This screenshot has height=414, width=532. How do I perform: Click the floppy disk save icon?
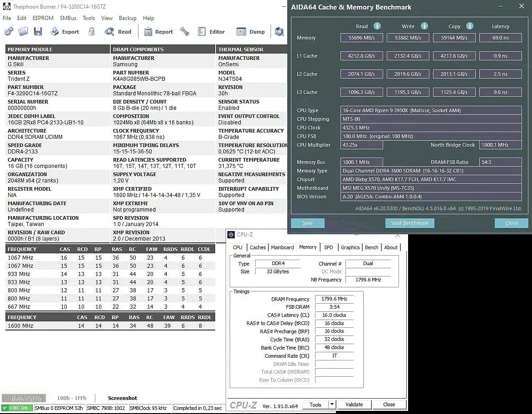(x=38, y=32)
